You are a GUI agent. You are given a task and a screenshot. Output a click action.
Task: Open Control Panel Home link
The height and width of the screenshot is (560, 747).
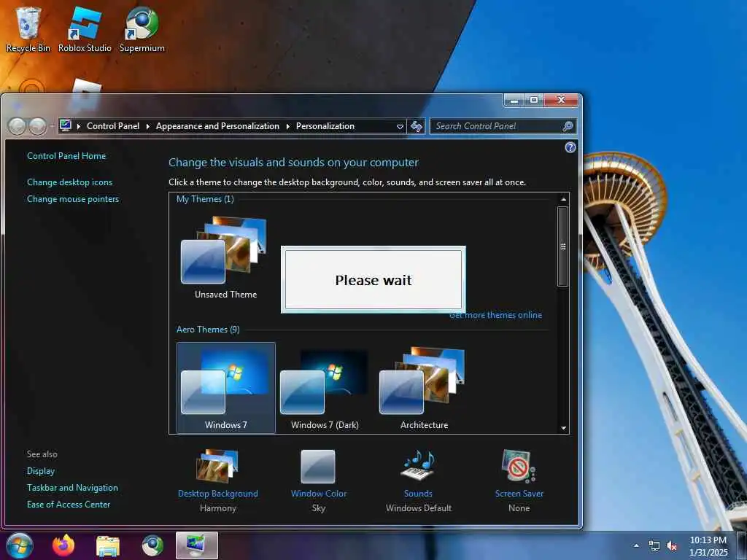66,156
